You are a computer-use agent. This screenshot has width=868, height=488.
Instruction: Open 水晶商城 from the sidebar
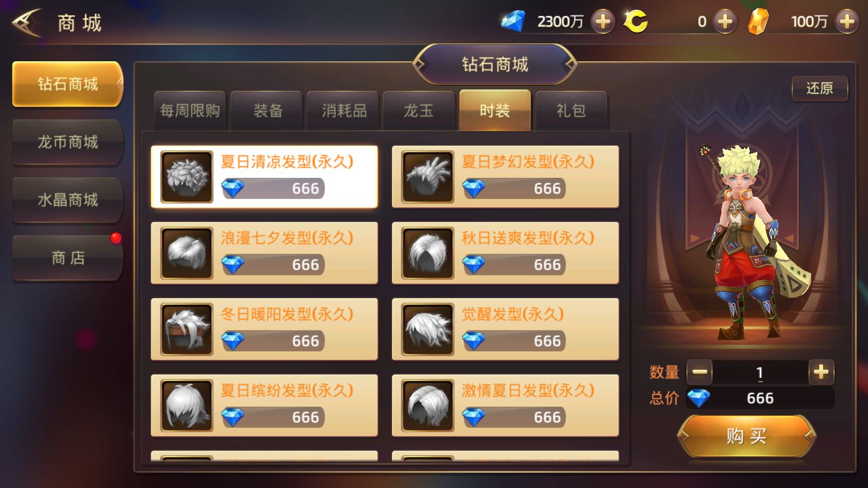coord(68,200)
